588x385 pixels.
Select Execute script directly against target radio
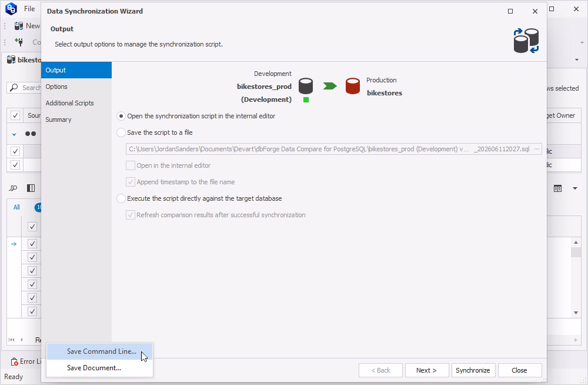click(121, 198)
